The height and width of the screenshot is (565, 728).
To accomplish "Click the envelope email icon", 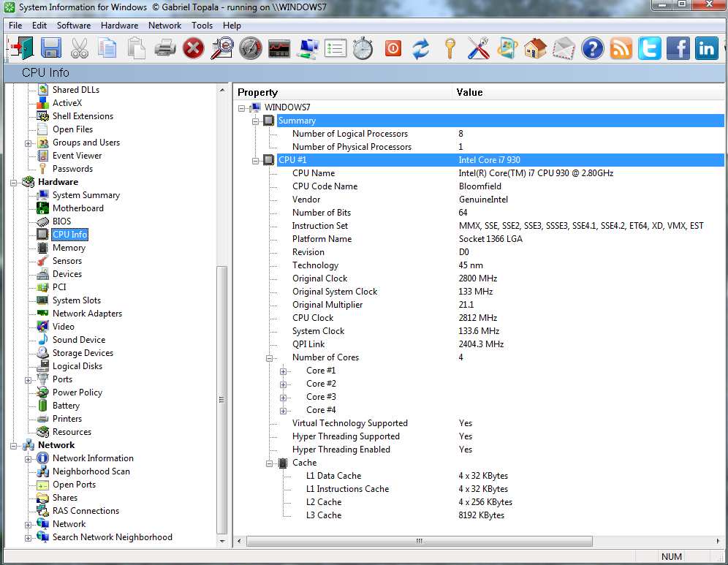I will pos(564,48).
